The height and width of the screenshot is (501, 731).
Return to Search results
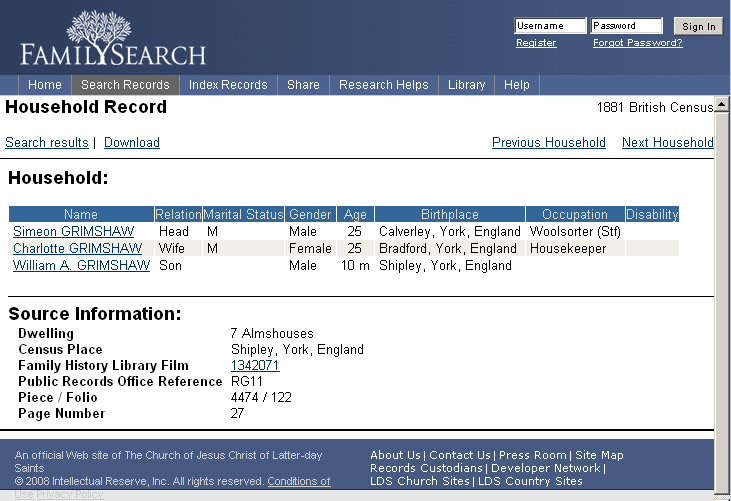[x=47, y=143]
